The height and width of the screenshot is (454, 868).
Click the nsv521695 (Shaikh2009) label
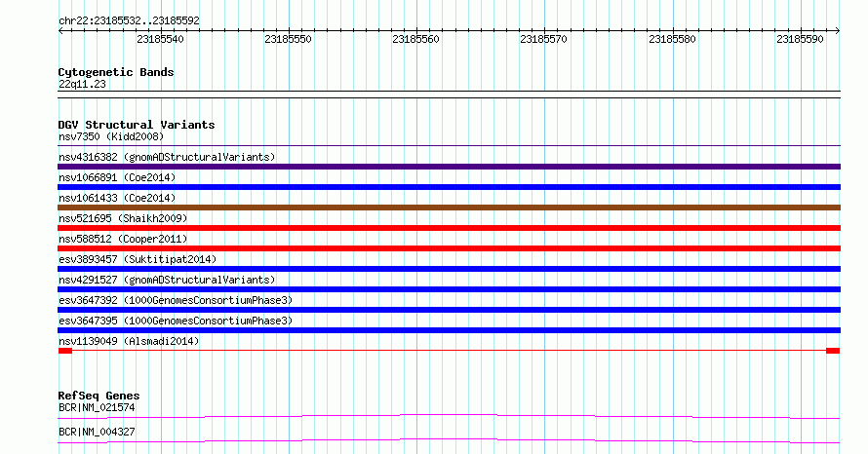point(123,218)
